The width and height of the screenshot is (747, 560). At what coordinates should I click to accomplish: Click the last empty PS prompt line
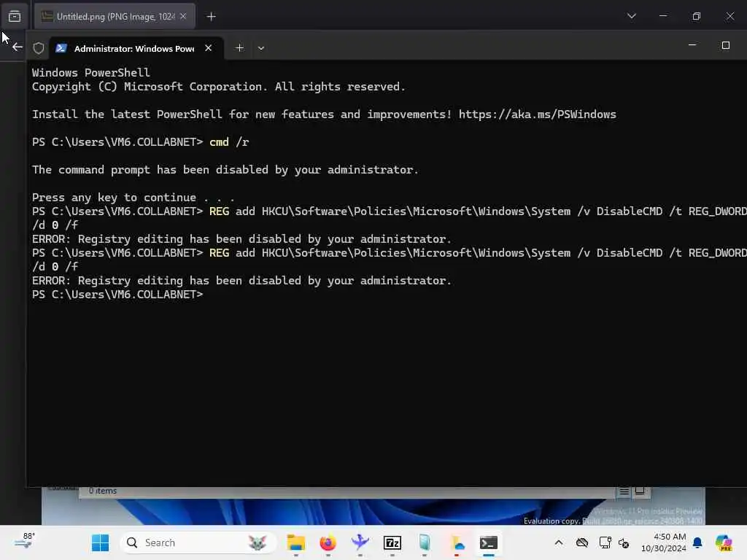pos(117,295)
